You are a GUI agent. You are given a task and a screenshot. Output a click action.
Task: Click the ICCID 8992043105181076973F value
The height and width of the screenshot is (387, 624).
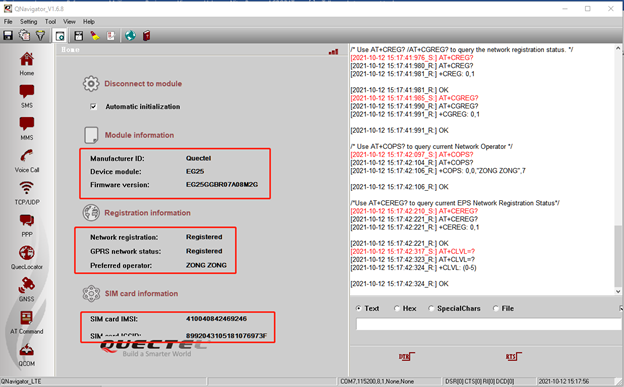pos(226,336)
